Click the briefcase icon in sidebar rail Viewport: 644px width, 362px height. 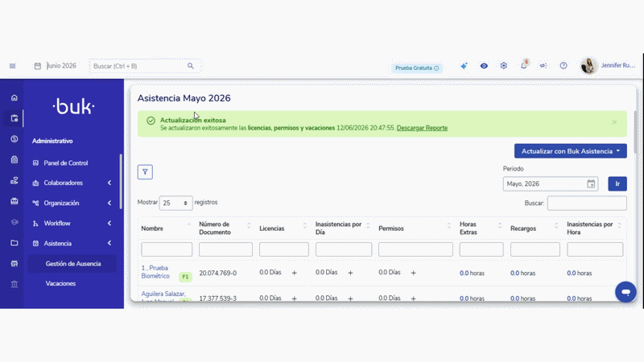(x=14, y=201)
